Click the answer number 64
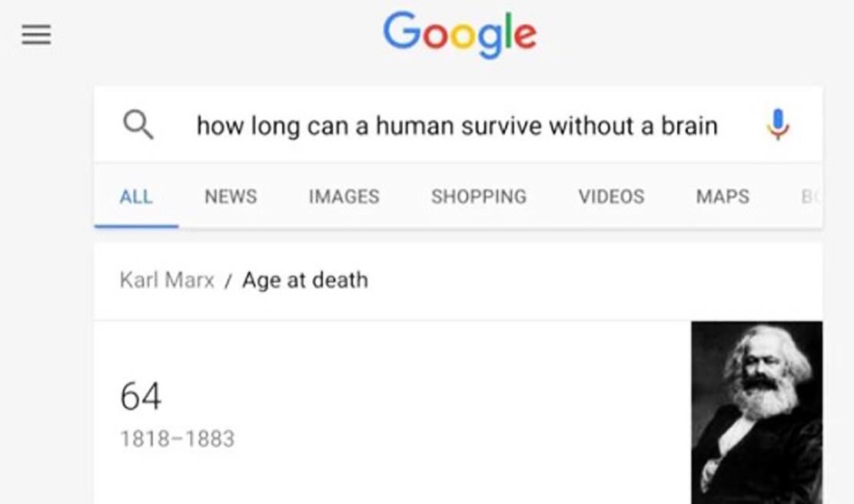The image size is (854, 504). click(141, 397)
